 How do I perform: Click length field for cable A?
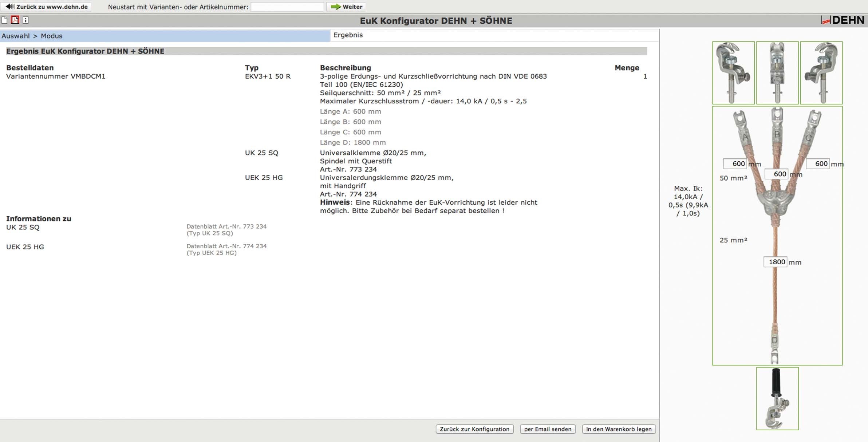(735, 163)
